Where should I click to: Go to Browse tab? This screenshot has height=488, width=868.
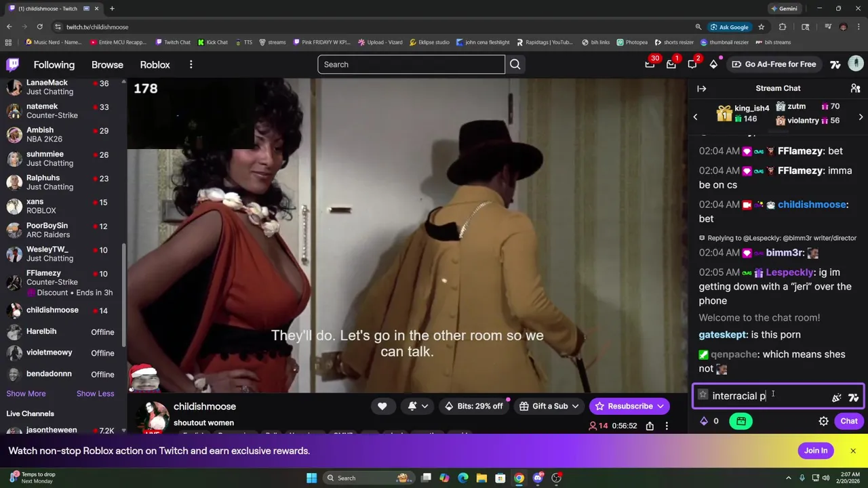[107, 64]
